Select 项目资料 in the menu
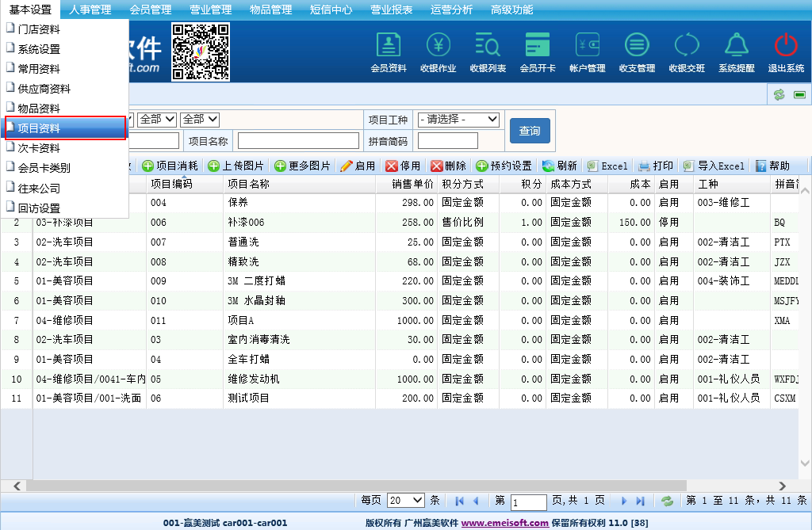Screen dimensions: 812x530 [64, 128]
